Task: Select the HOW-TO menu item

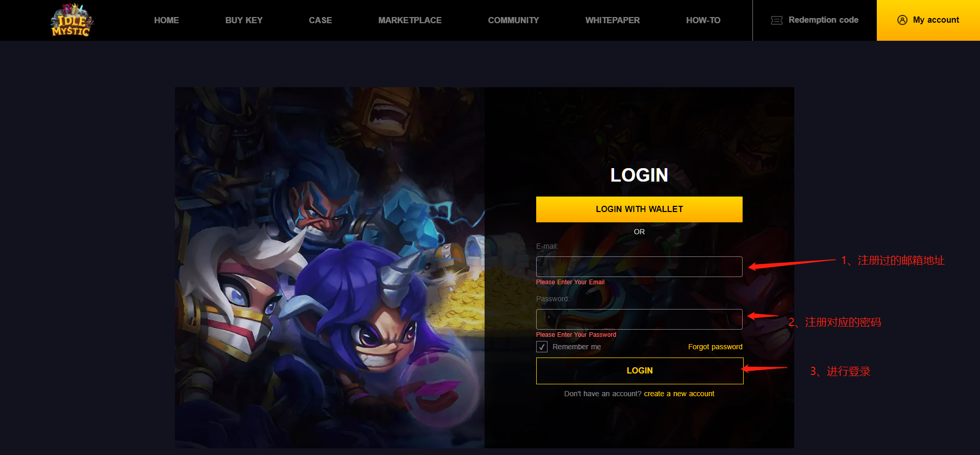Action: (x=703, y=20)
